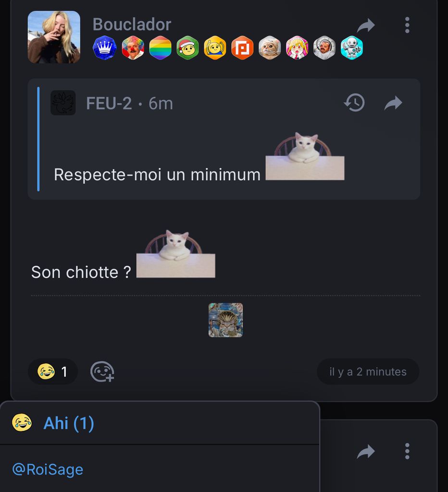Click the orange square logo badge
This screenshot has height=492, width=448.
242,48
